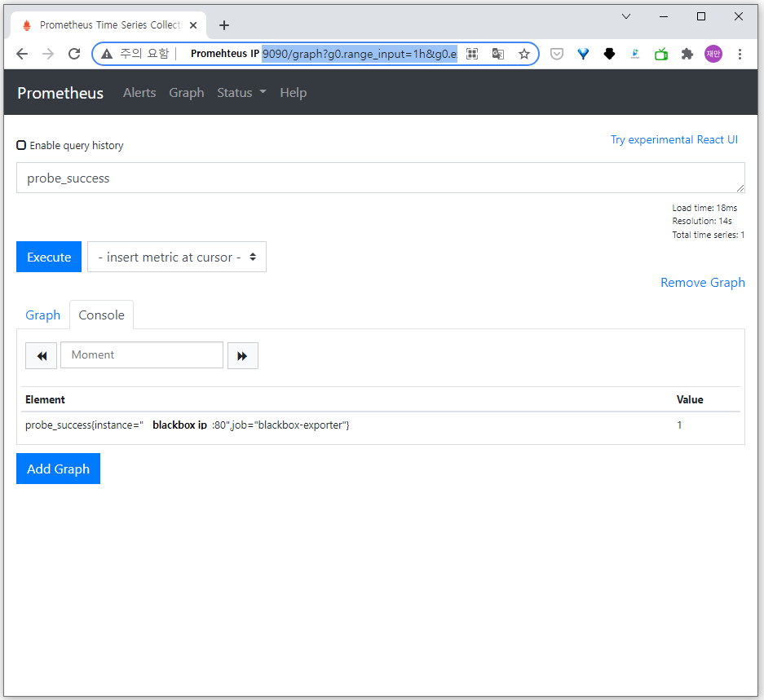This screenshot has width=764, height=700.
Task: Click the probe_success blackbox-exporter result row
Action: point(382,425)
